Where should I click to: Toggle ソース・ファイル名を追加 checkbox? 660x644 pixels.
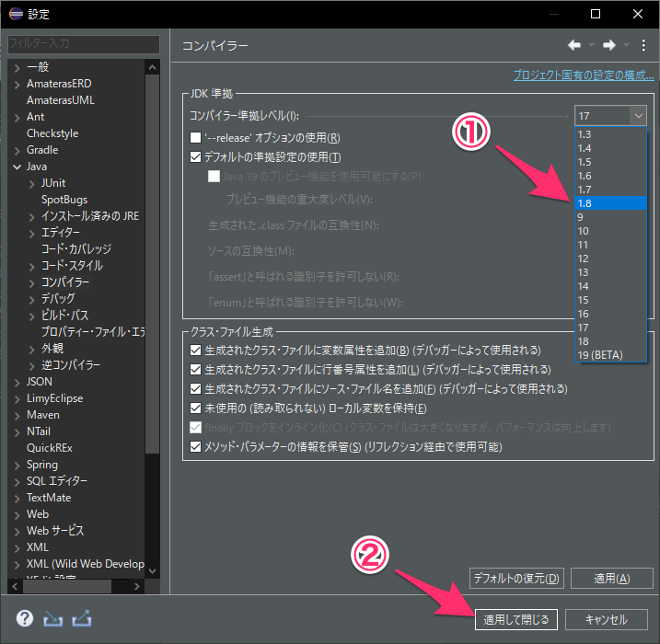[x=195, y=388]
